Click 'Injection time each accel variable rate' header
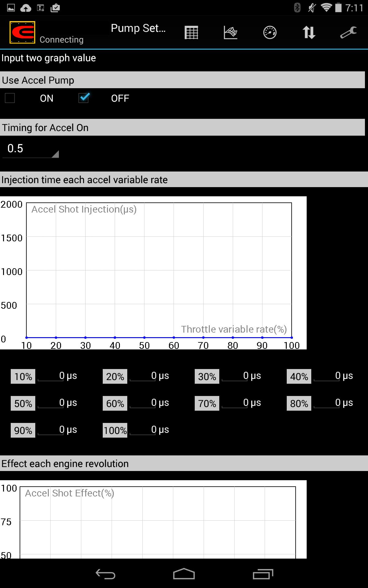 pyautogui.click(x=184, y=179)
